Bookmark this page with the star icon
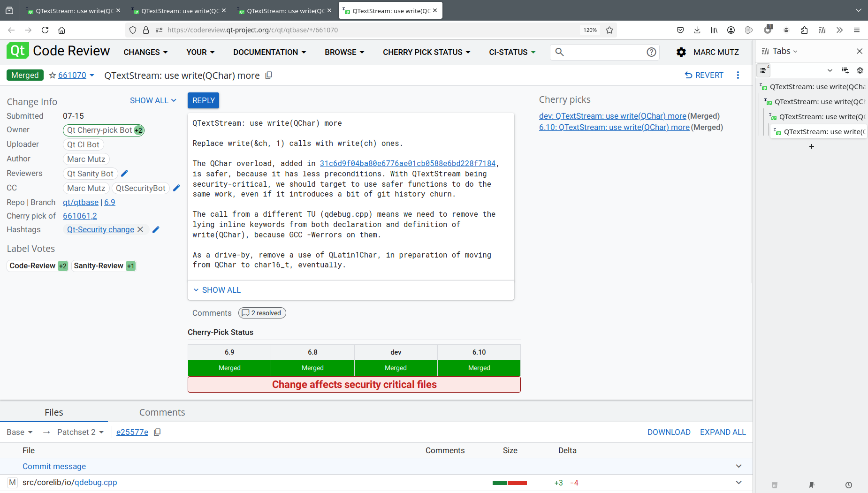 (x=609, y=30)
